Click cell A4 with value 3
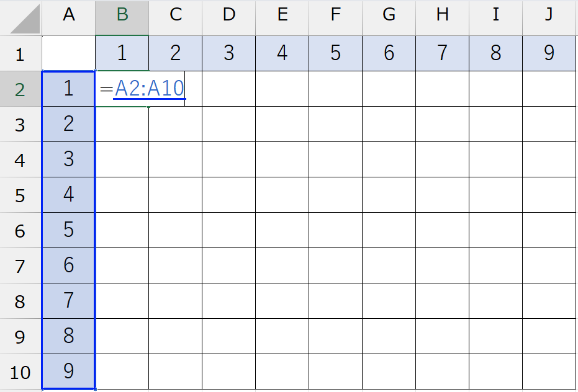Image resolution: width=578 pixels, height=392 pixels. tap(68, 159)
